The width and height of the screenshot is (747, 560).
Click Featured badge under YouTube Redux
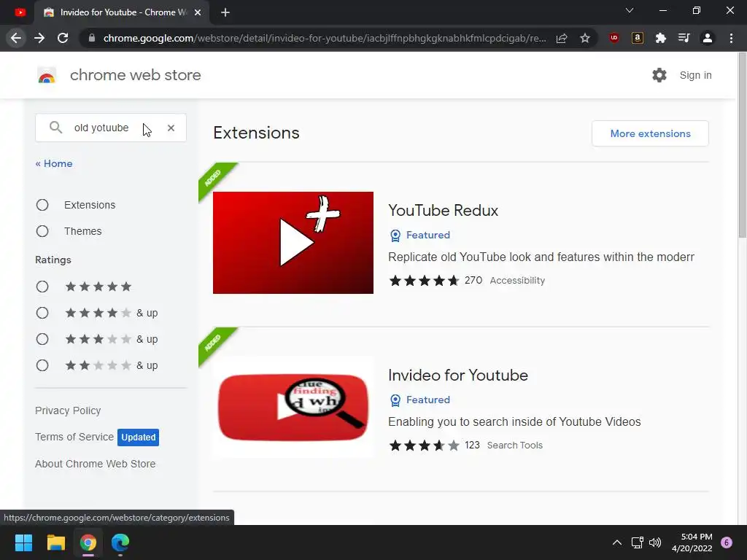pyautogui.click(x=420, y=236)
